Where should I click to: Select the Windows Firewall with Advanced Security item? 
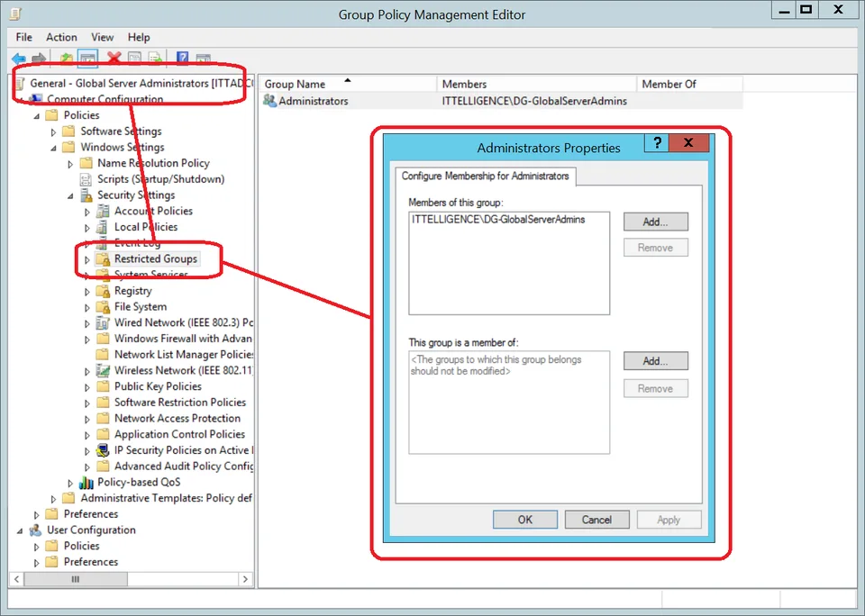pos(183,339)
